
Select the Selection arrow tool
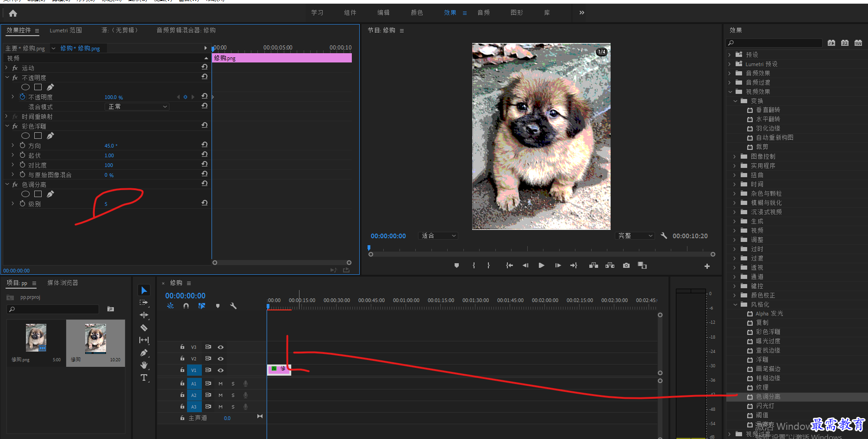pyautogui.click(x=144, y=290)
